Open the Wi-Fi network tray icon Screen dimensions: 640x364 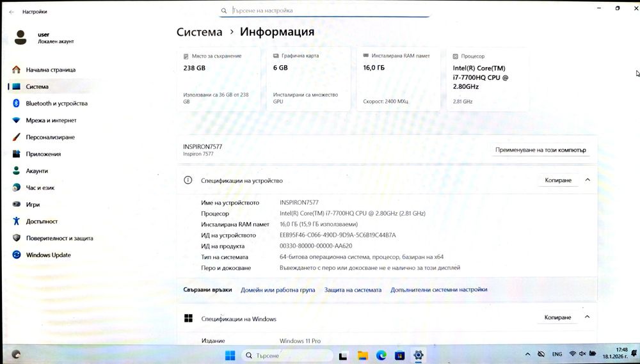pos(573,354)
